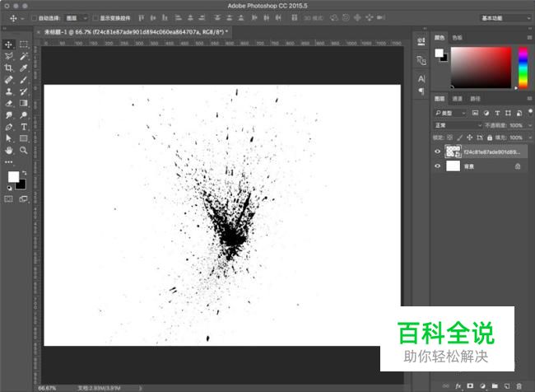Select the History Brush tool
This screenshot has width=535, height=392.
click(24, 91)
